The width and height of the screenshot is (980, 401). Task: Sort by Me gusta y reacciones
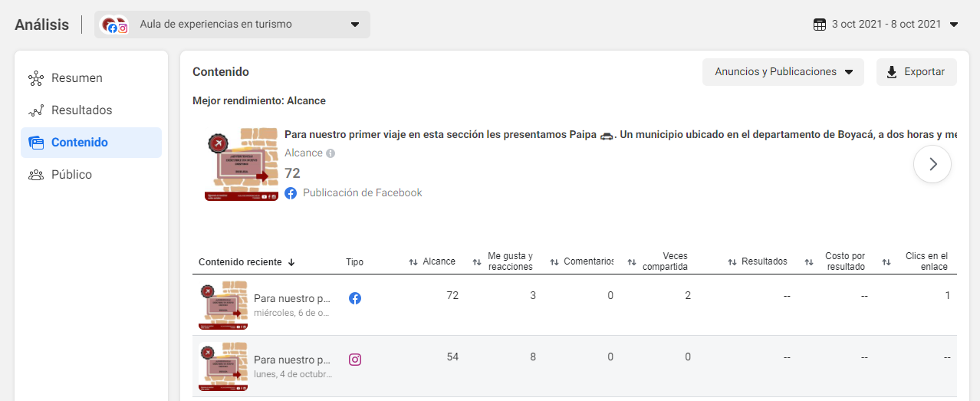point(477,262)
